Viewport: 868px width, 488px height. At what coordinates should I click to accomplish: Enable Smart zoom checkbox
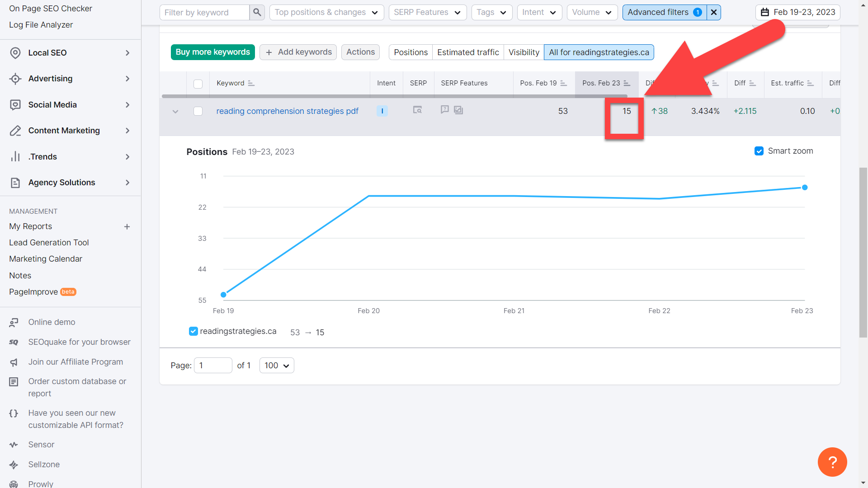pos(759,151)
